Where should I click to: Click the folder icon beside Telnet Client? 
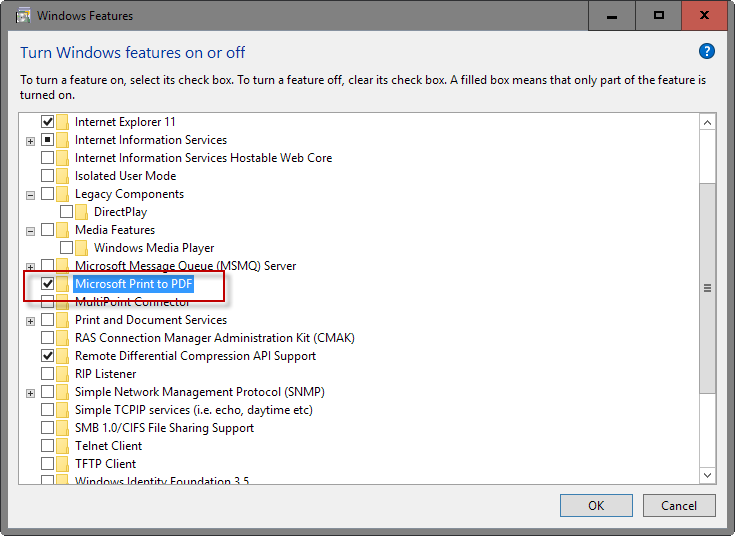tap(62, 445)
